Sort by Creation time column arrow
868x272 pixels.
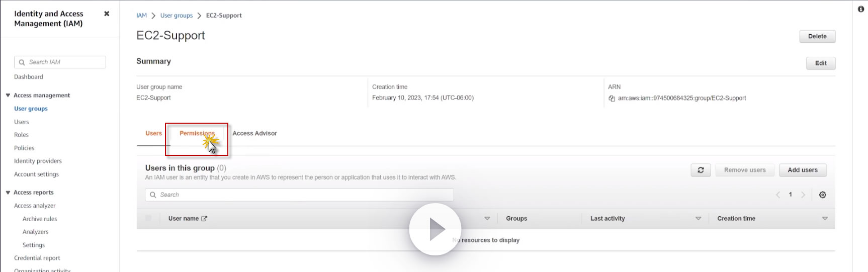click(825, 219)
